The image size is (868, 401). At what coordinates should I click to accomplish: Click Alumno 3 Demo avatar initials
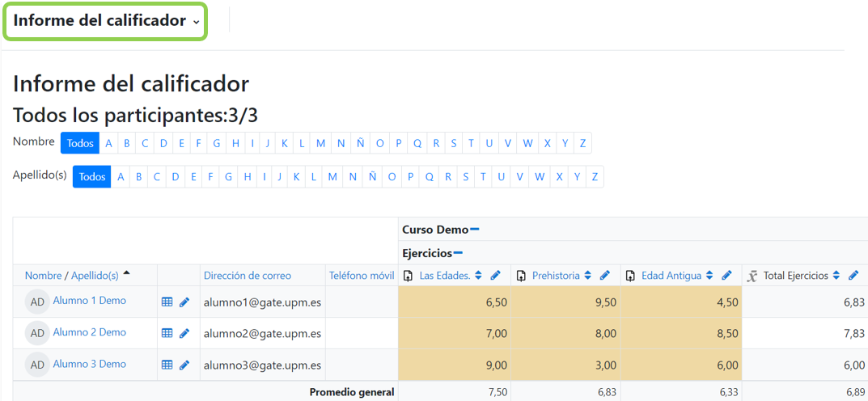tap(37, 365)
